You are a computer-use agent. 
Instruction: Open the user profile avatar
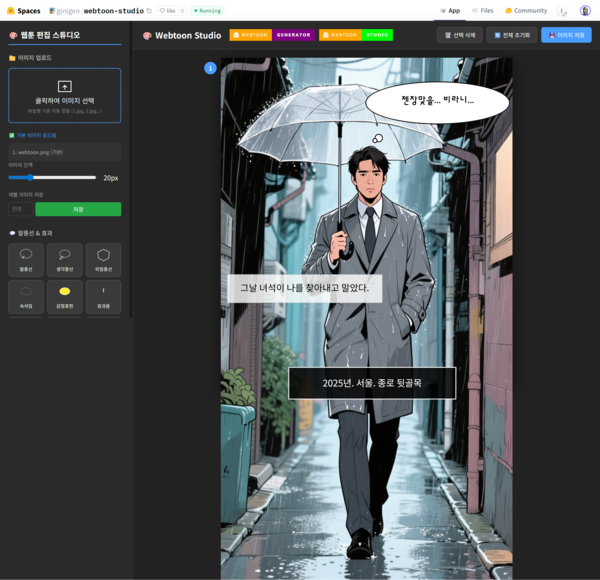(x=585, y=11)
